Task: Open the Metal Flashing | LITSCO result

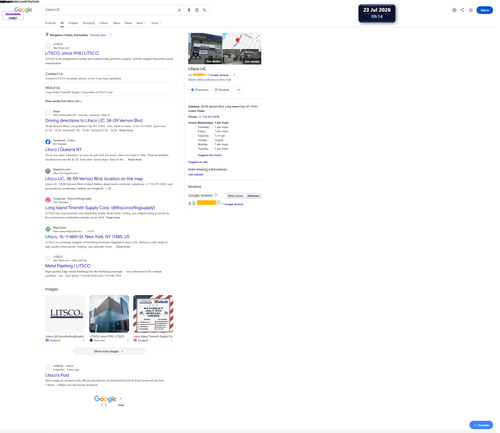Action: (68, 266)
